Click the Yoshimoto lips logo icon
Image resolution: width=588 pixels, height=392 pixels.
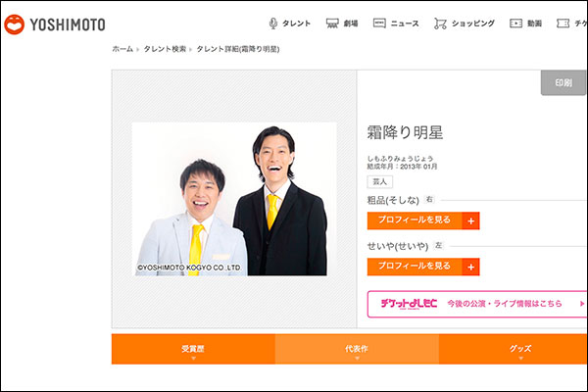pos(15,24)
